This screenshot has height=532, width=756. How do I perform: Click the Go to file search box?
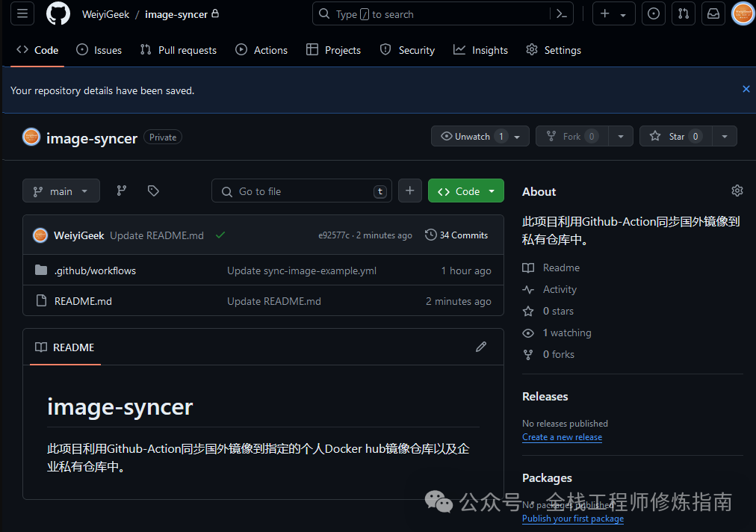302,191
